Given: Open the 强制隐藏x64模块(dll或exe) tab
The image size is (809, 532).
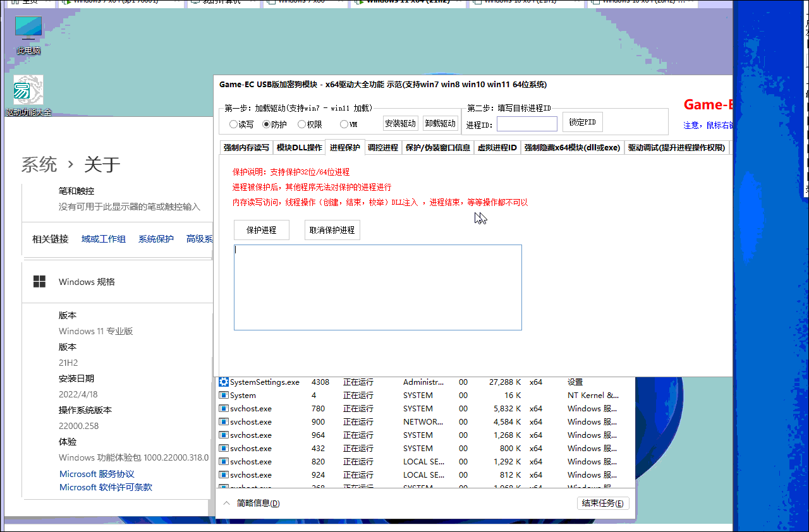Looking at the screenshot, I should tap(572, 148).
